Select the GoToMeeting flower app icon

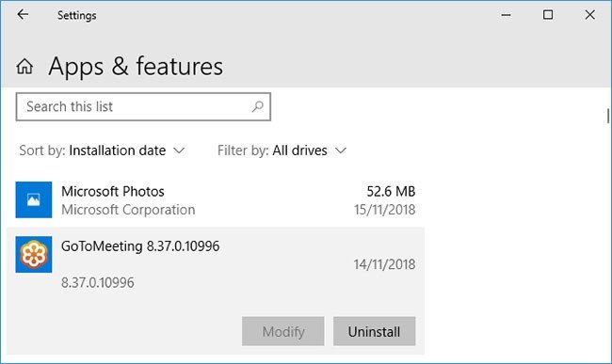(34, 254)
